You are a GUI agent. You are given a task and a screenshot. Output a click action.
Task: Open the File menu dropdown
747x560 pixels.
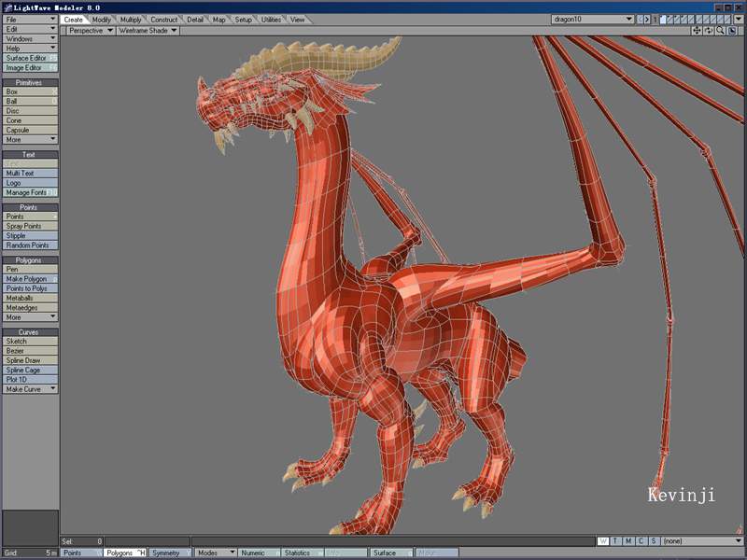(x=31, y=20)
